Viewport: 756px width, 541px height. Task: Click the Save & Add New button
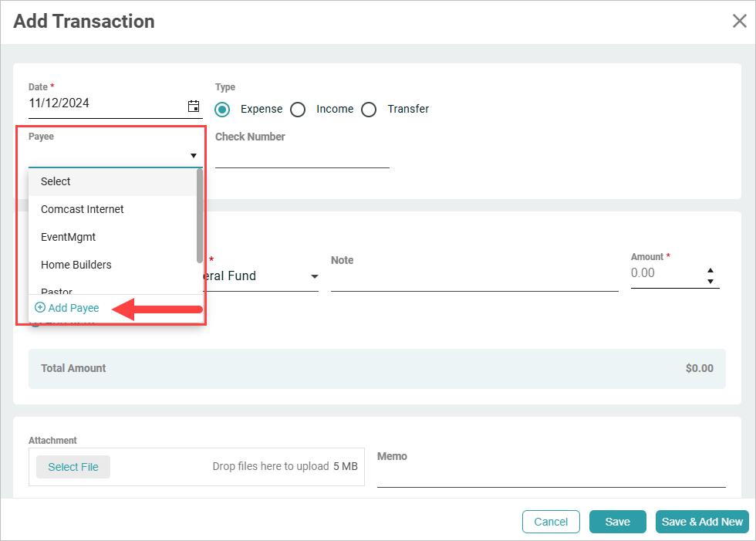pyautogui.click(x=702, y=522)
